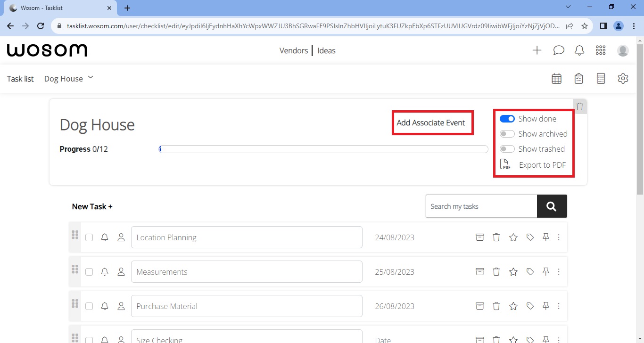644x343 pixels.
Task: Open the three-dot menu for the Measurements task
Action: tap(559, 271)
